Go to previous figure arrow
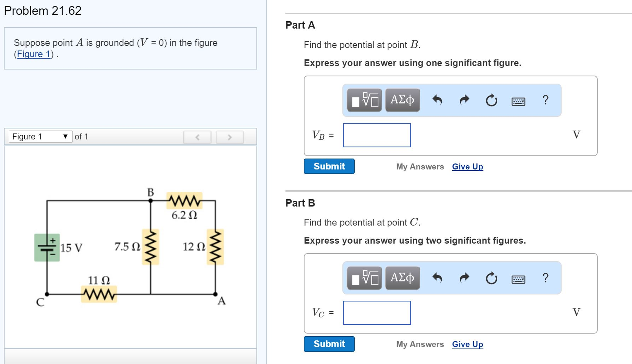 [197, 137]
